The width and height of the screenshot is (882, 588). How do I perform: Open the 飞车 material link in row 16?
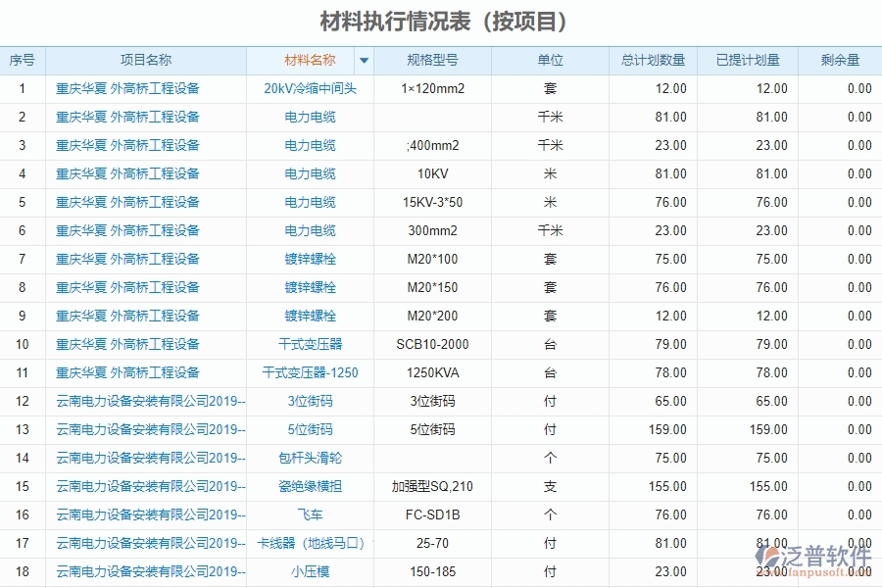307,514
